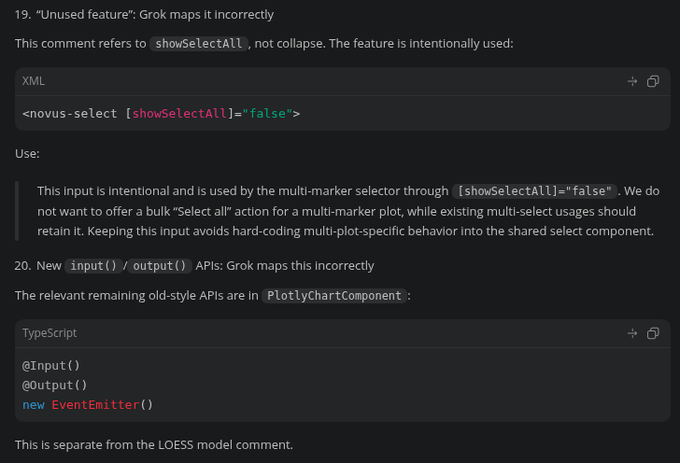680x463 pixels.
Task: Click the "Use:" label
Action: coord(27,153)
